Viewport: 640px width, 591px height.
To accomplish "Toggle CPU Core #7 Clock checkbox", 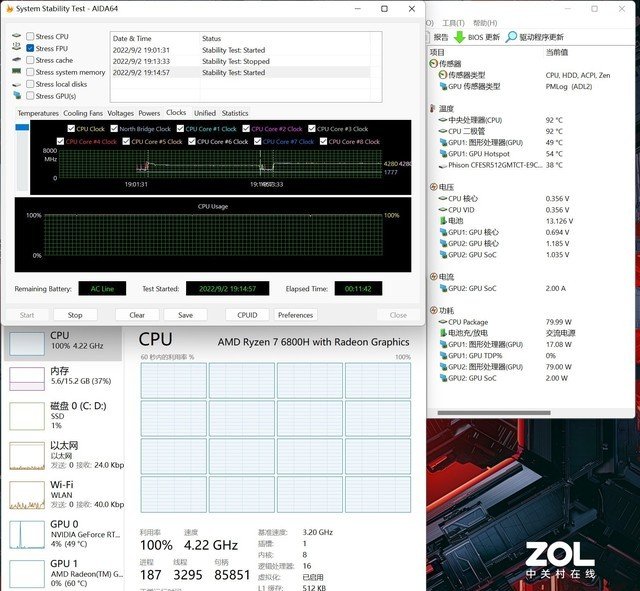I will coord(258,141).
